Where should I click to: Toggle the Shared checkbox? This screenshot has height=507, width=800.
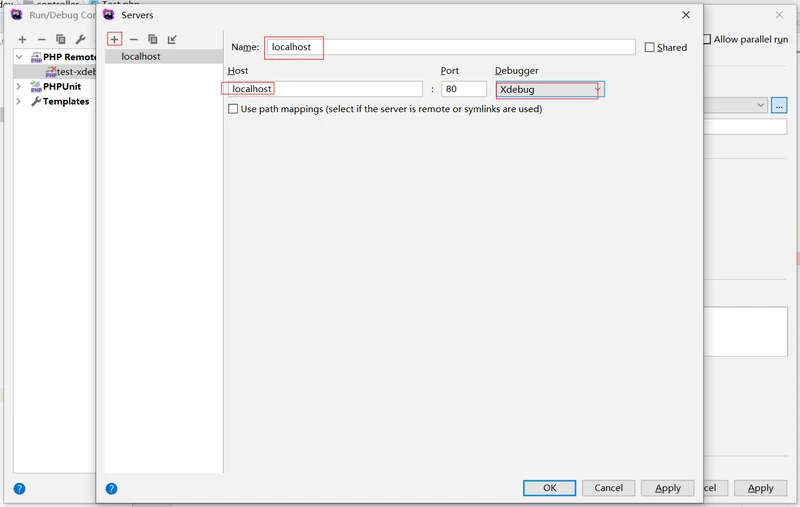click(x=649, y=47)
